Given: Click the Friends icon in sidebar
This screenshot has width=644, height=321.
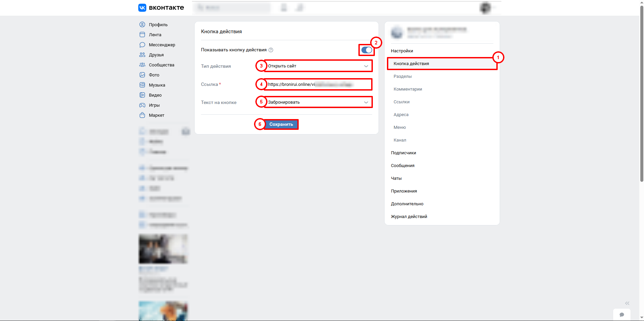Looking at the screenshot, I should [142, 55].
